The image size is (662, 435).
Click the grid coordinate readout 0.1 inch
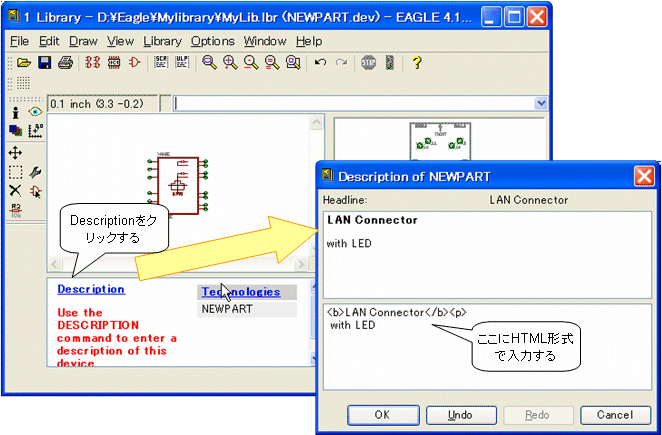coord(102,104)
